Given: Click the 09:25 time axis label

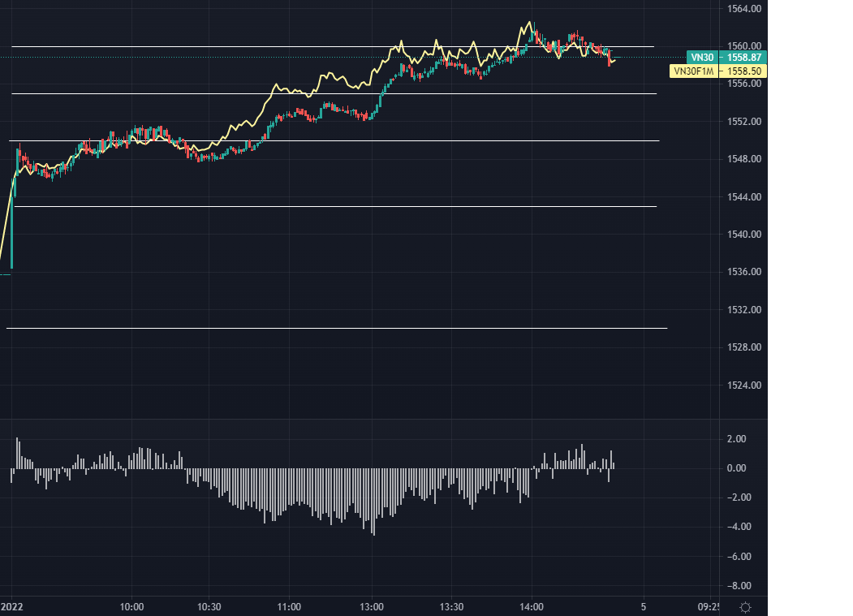Looking at the screenshot, I should (x=708, y=607).
